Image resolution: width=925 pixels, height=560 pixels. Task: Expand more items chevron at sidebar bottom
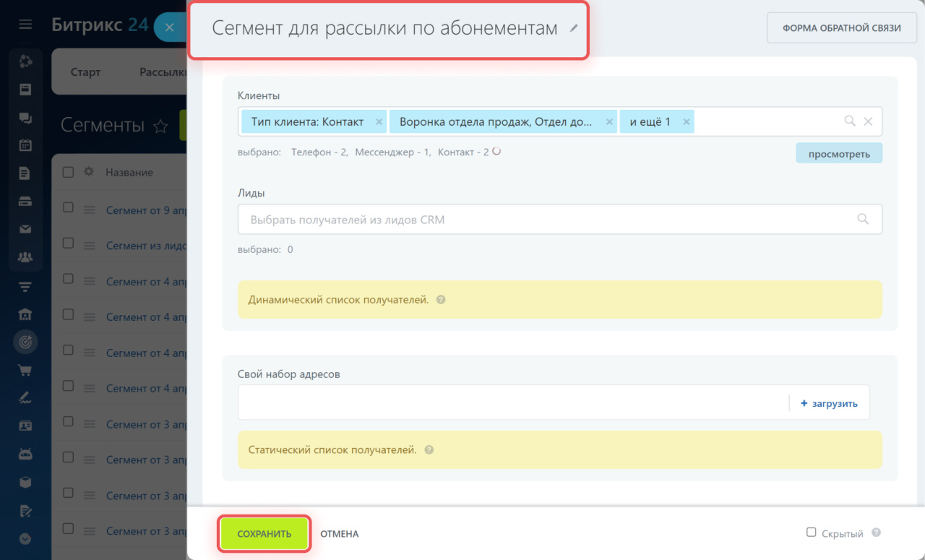click(x=25, y=538)
